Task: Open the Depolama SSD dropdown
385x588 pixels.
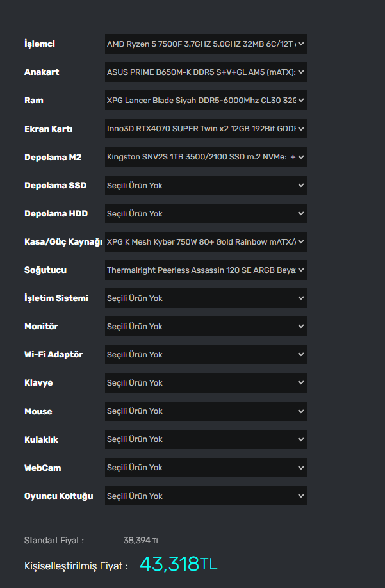Action: pos(206,185)
